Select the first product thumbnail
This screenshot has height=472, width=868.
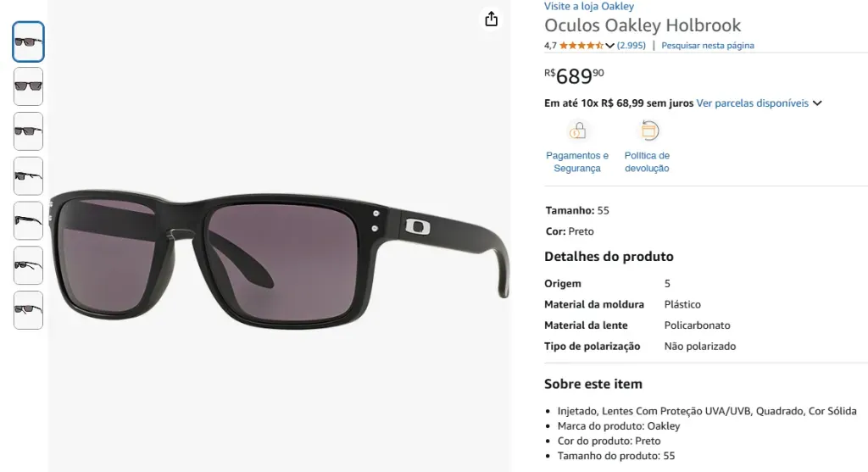coord(28,42)
